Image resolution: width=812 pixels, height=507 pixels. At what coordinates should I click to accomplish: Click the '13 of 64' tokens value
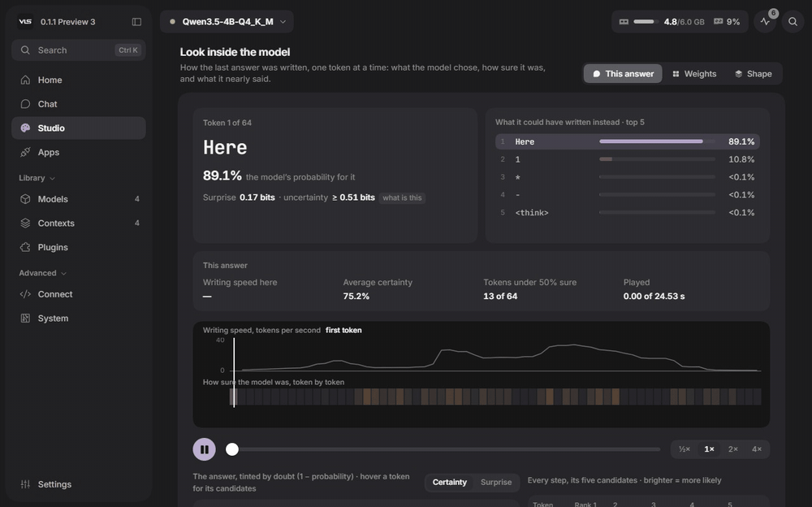pos(500,297)
